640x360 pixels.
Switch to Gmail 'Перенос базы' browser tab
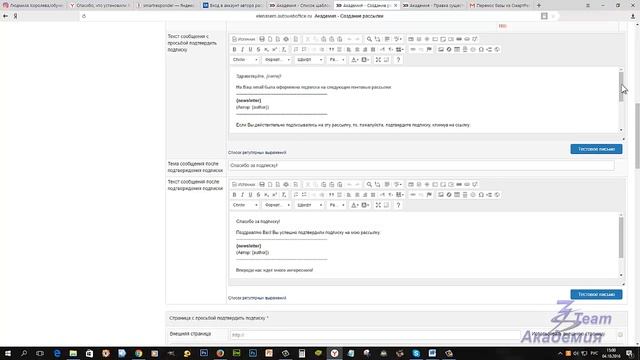(x=500, y=5)
